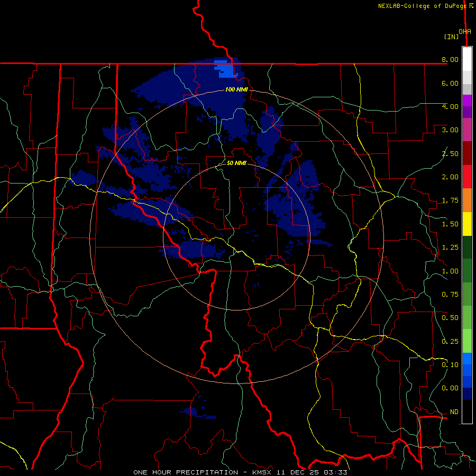Click the OHA product label above legend
476x476 pixels.
click(465, 31)
